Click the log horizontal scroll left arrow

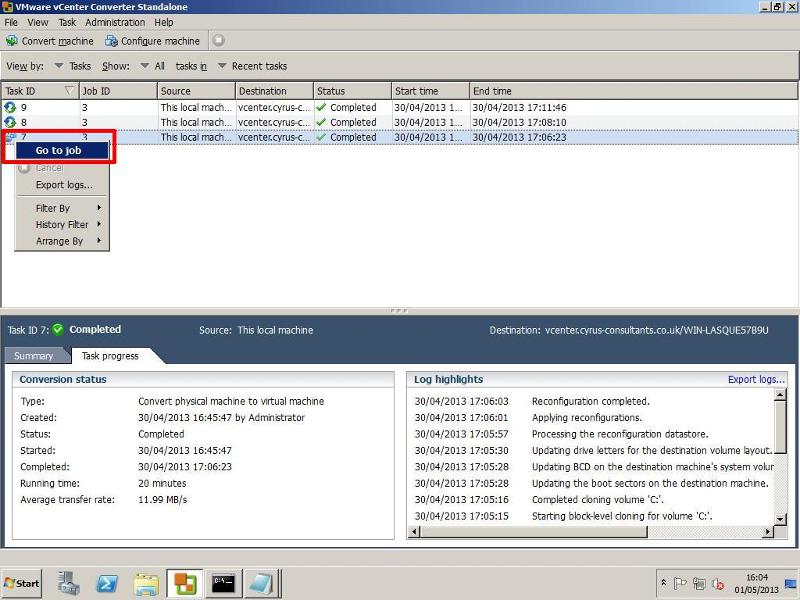415,532
